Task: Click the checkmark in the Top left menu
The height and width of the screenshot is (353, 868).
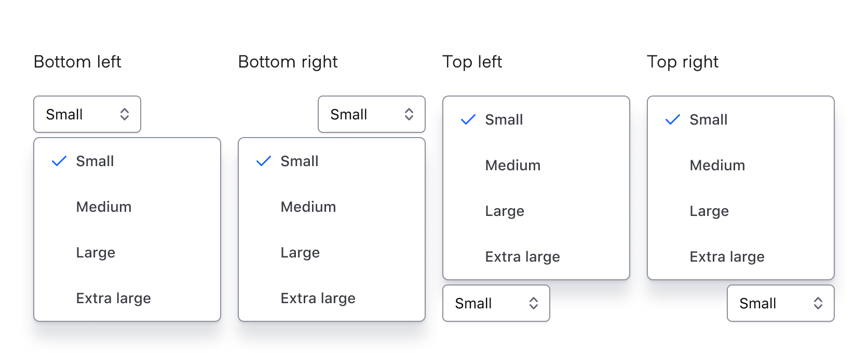Action: pyautogui.click(x=468, y=119)
